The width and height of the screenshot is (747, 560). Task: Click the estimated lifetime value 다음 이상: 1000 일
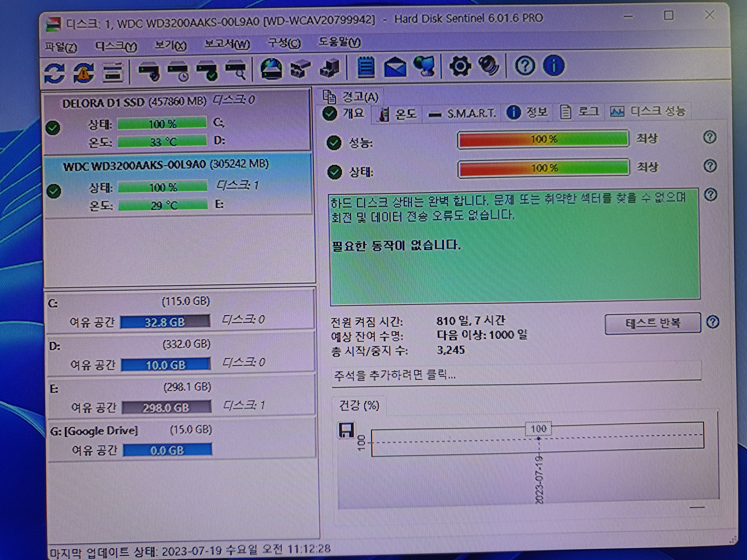coord(482,335)
